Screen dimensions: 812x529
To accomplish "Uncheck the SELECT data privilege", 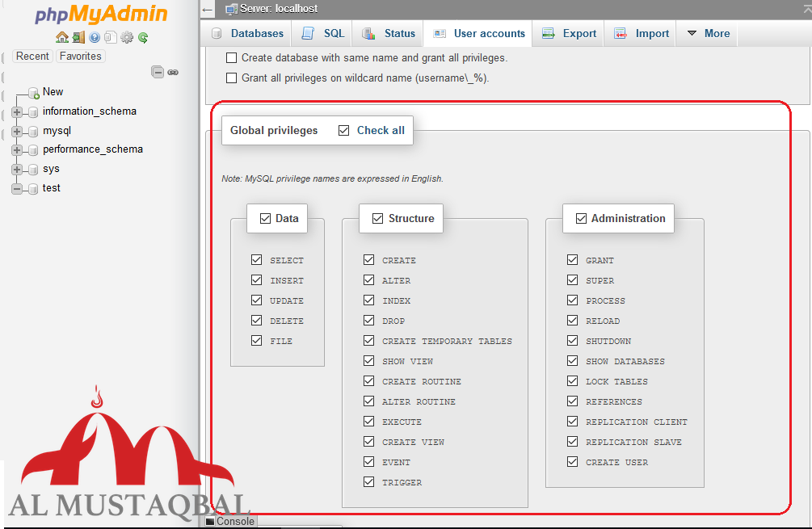I will pos(256,260).
